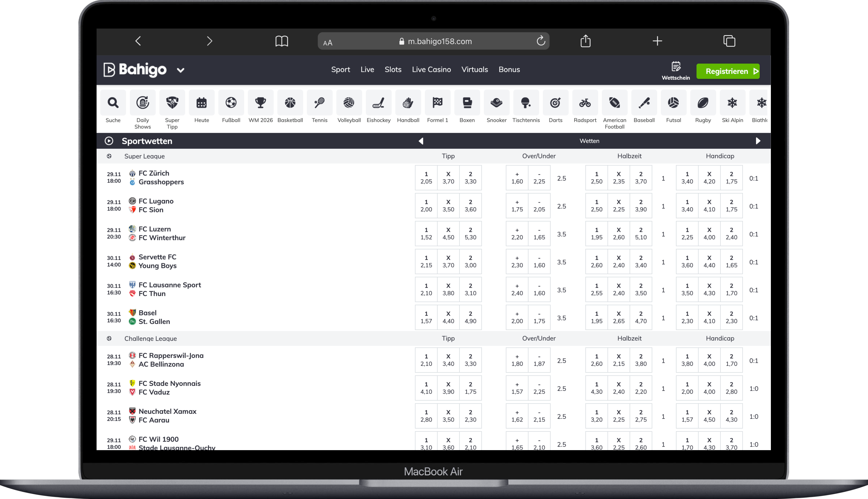Click the browser address bar URL field
The width and height of the screenshot is (868, 499).
coord(435,41)
